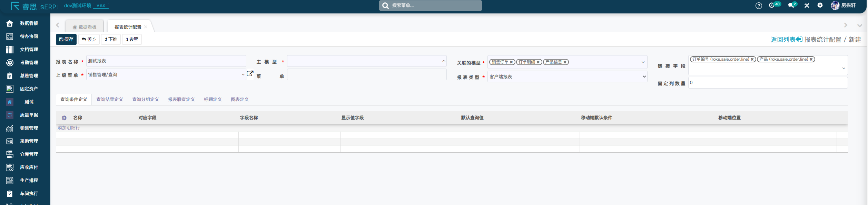The width and height of the screenshot is (868, 205).
Task: Switch to 查询条件定义 tab
Action: coord(74,99)
